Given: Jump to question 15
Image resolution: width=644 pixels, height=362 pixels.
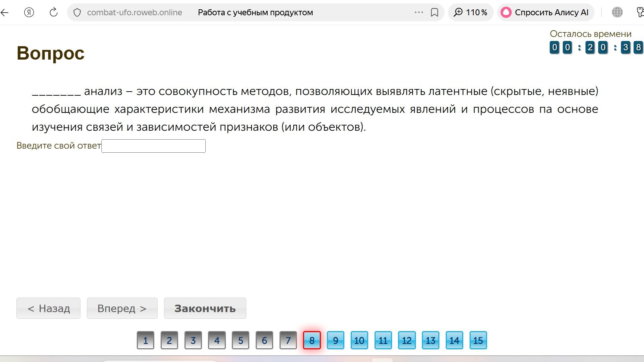Looking at the screenshot, I should pyautogui.click(x=478, y=340).
